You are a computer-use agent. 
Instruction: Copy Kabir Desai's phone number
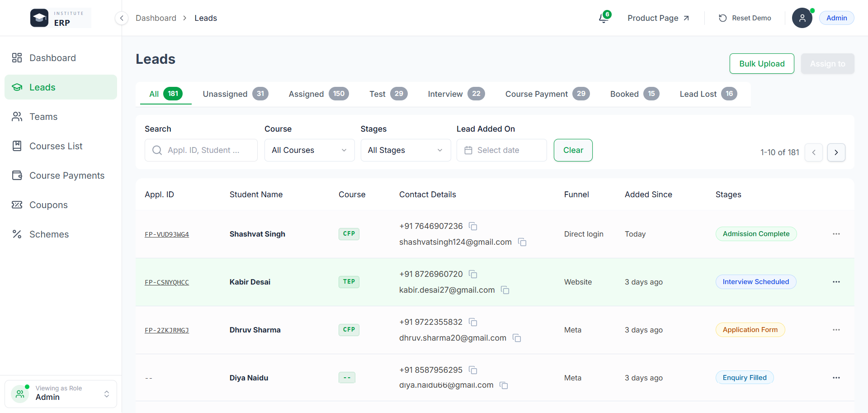pyautogui.click(x=473, y=274)
